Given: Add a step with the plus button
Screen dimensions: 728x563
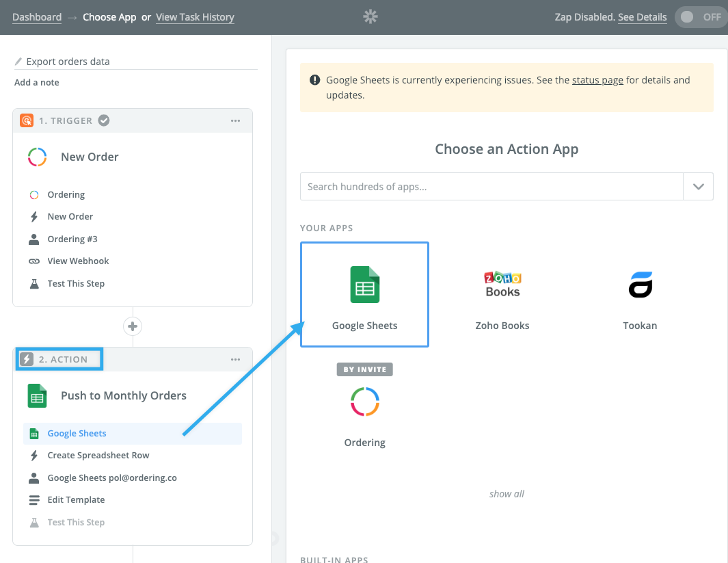Looking at the screenshot, I should click(x=133, y=326).
